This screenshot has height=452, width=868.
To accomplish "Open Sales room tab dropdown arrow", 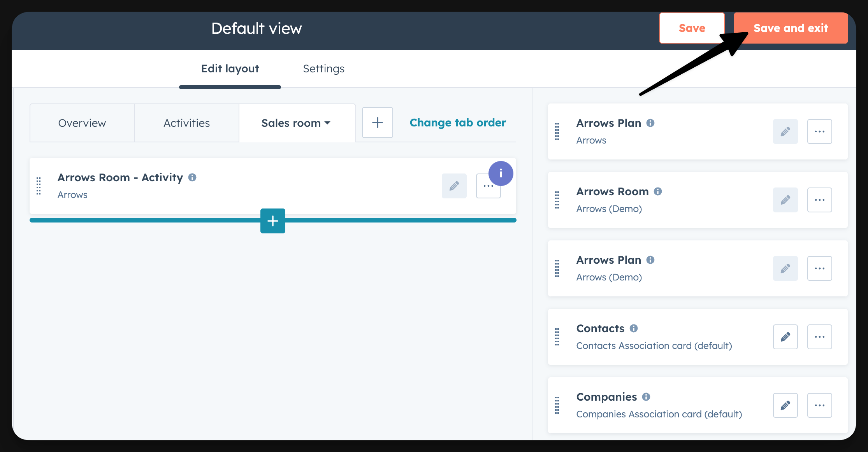I will point(327,123).
